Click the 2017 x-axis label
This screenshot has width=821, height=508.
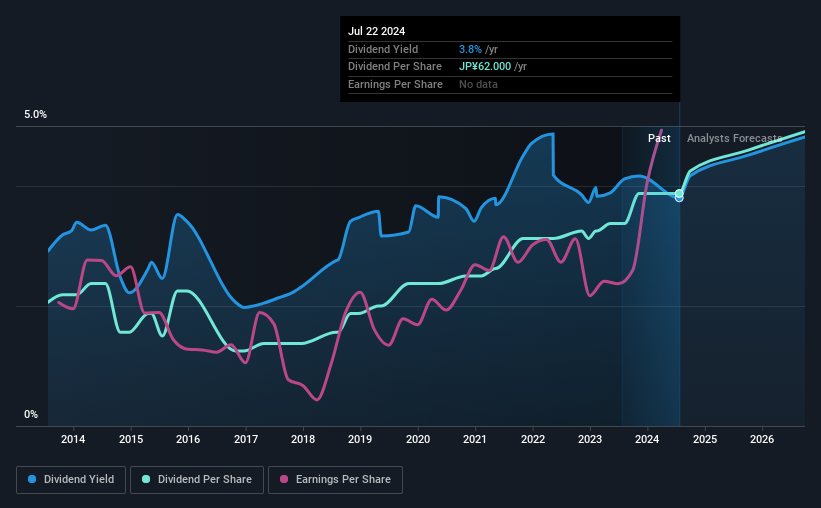pos(246,439)
